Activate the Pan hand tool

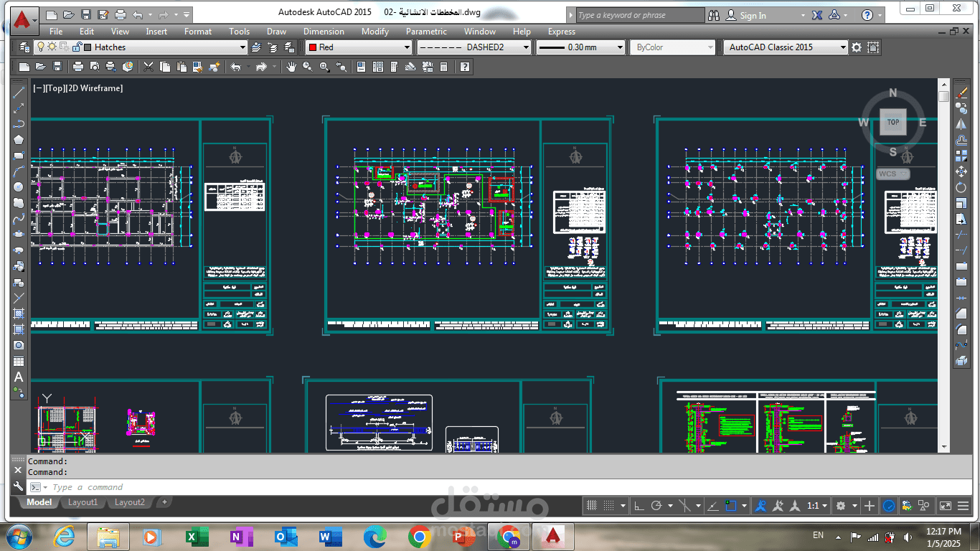[291, 67]
